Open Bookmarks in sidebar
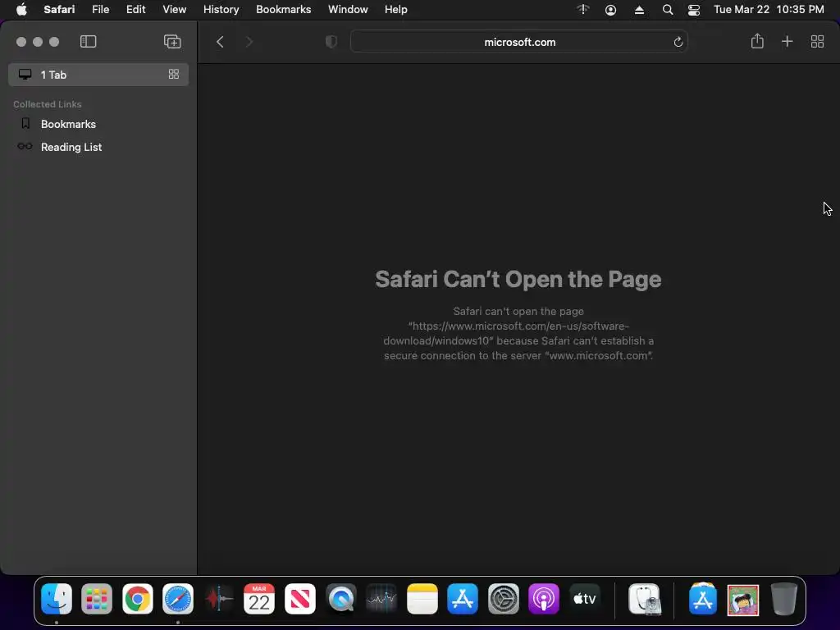Screen dimensions: 840x630 [x=68, y=124]
